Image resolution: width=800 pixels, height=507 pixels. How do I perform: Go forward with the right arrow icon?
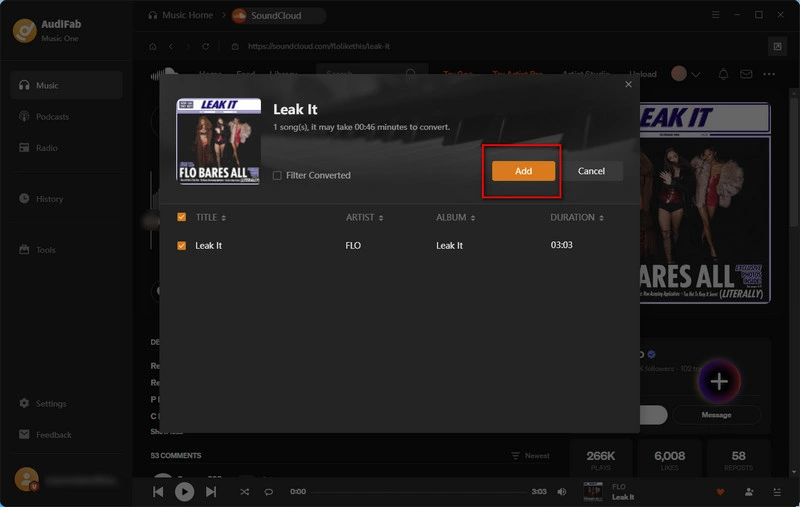pos(188,46)
